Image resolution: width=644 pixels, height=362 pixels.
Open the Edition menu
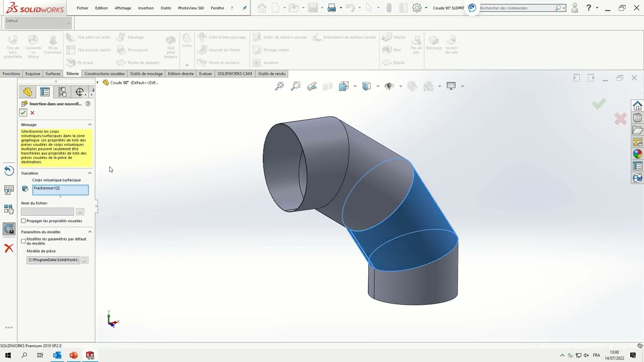click(101, 8)
